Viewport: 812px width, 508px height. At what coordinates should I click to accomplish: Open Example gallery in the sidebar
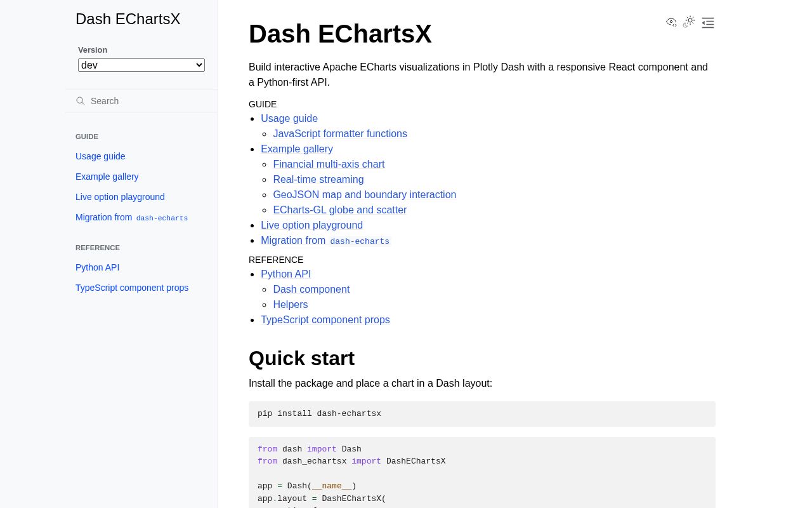click(x=107, y=177)
